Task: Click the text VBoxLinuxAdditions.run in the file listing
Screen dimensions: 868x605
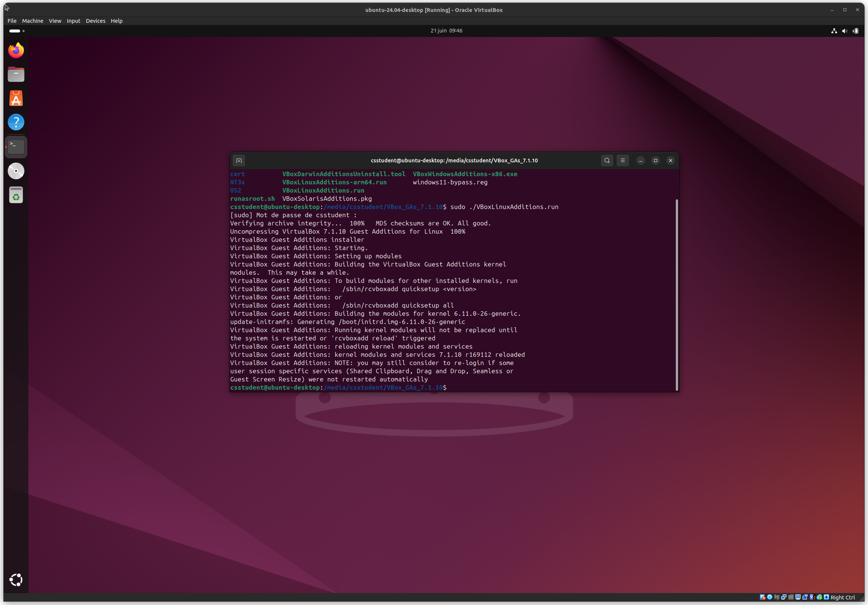Action: pyautogui.click(x=323, y=191)
